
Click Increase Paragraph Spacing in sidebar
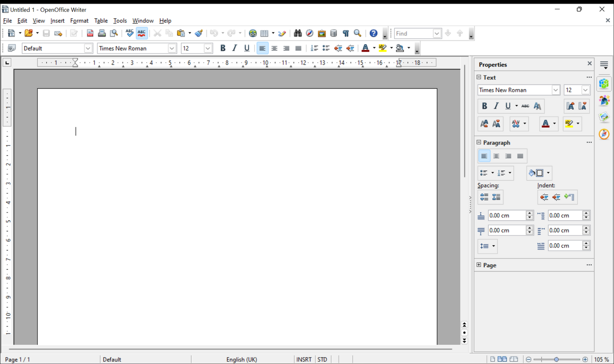[484, 197]
